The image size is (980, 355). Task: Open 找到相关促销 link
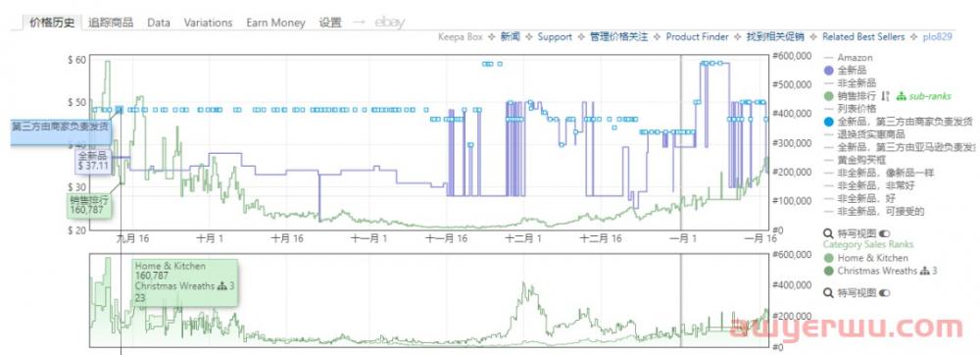775,37
